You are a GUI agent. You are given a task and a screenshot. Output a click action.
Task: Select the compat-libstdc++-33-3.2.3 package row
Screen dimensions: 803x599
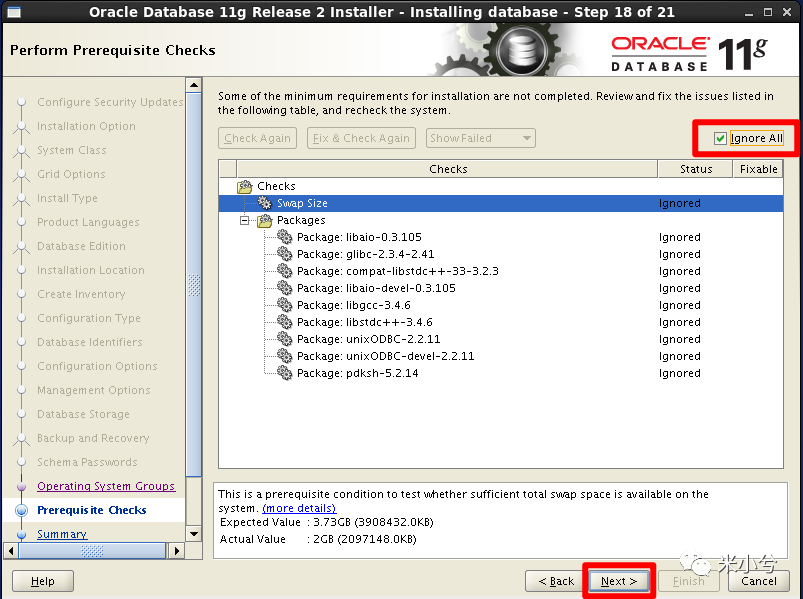click(501, 271)
